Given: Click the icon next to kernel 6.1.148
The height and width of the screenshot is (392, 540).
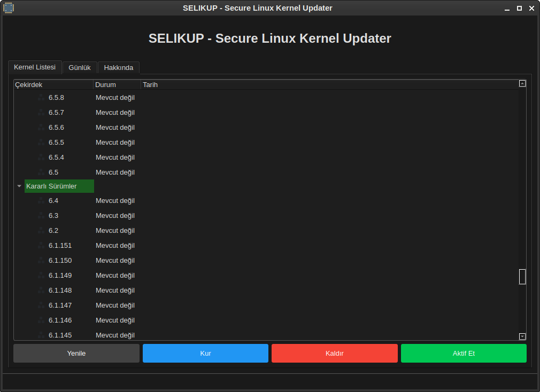Looking at the screenshot, I should [x=41, y=291].
